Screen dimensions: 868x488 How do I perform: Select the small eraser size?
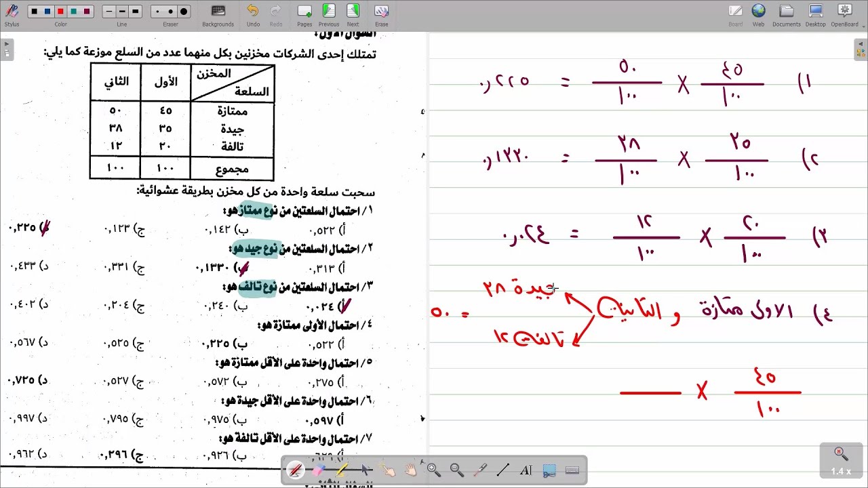point(157,12)
